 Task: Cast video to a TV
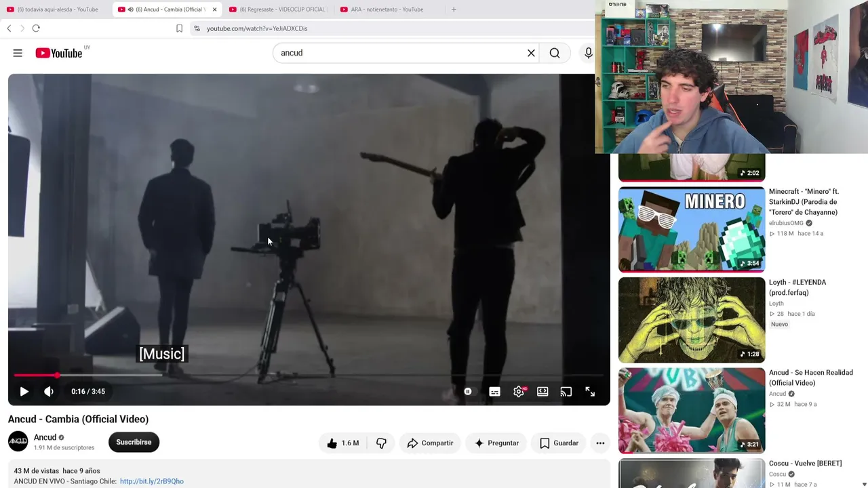[x=566, y=391]
